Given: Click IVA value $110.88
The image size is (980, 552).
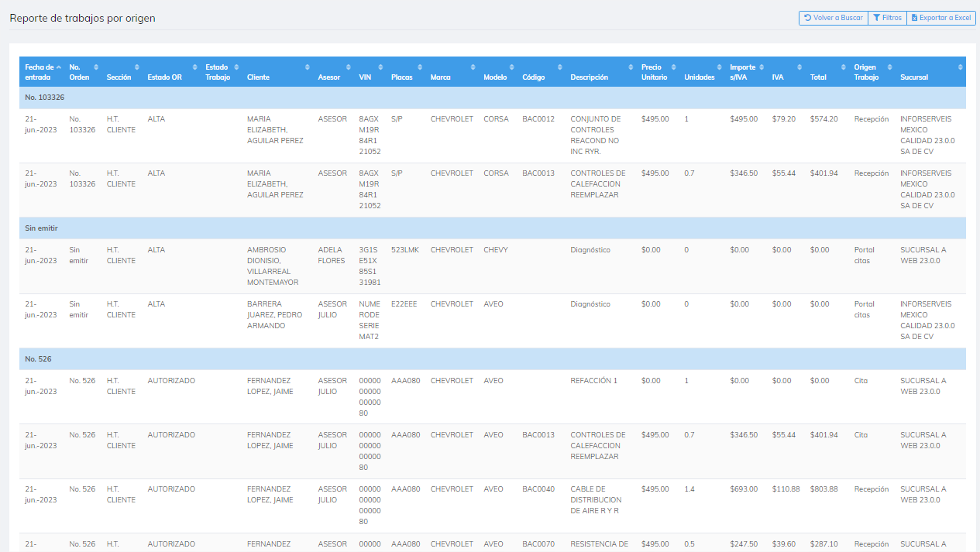Looking at the screenshot, I should [x=786, y=489].
